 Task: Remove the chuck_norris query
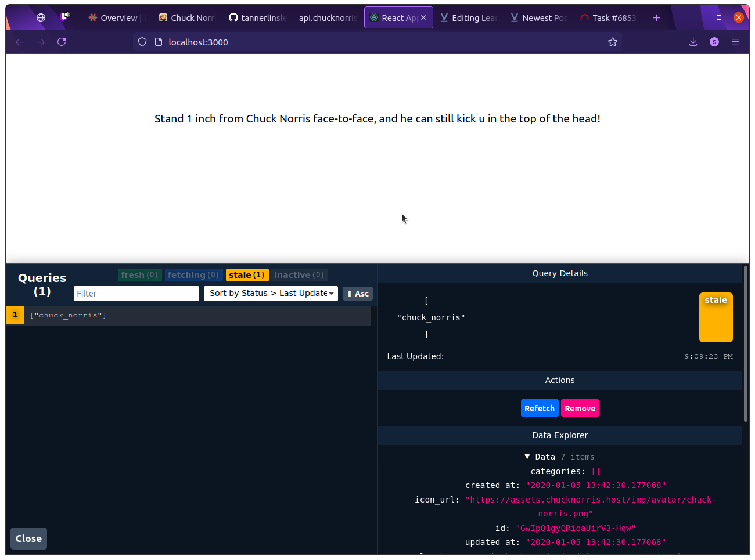click(580, 408)
